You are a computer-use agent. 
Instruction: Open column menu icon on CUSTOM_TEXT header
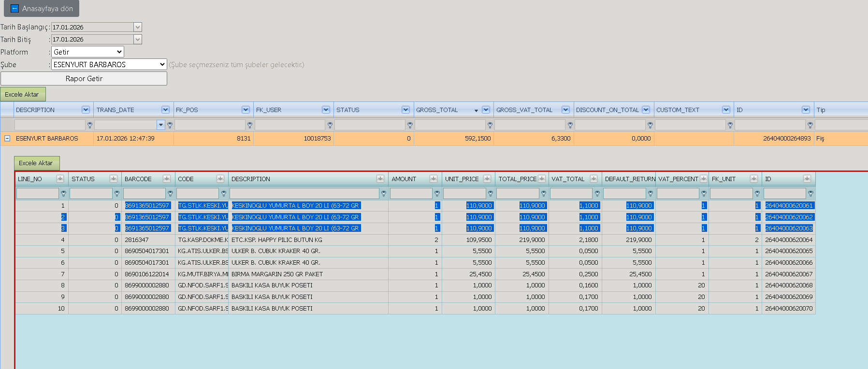pyautogui.click(x=726, y=110)
